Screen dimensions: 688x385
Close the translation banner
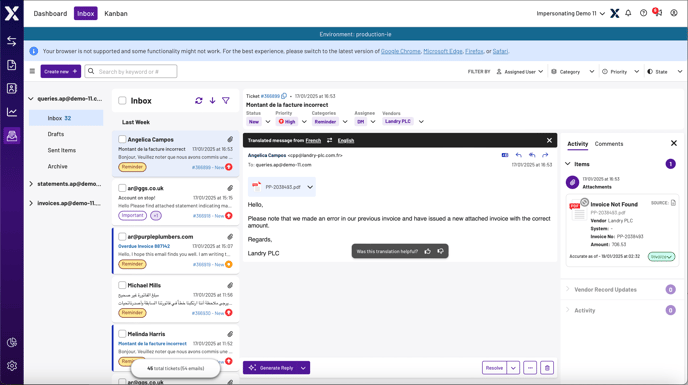click(x=549, y=140)
